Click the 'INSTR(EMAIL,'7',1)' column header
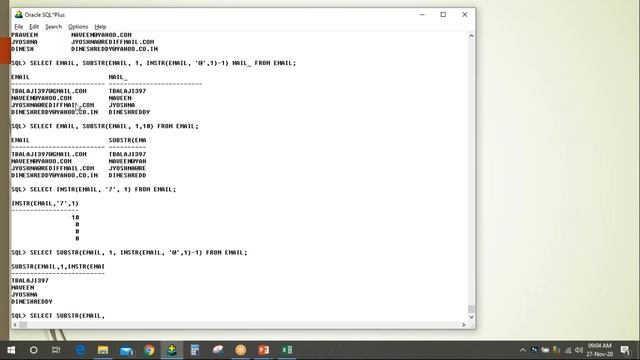 pyautogui.click(x=45, y=204)
